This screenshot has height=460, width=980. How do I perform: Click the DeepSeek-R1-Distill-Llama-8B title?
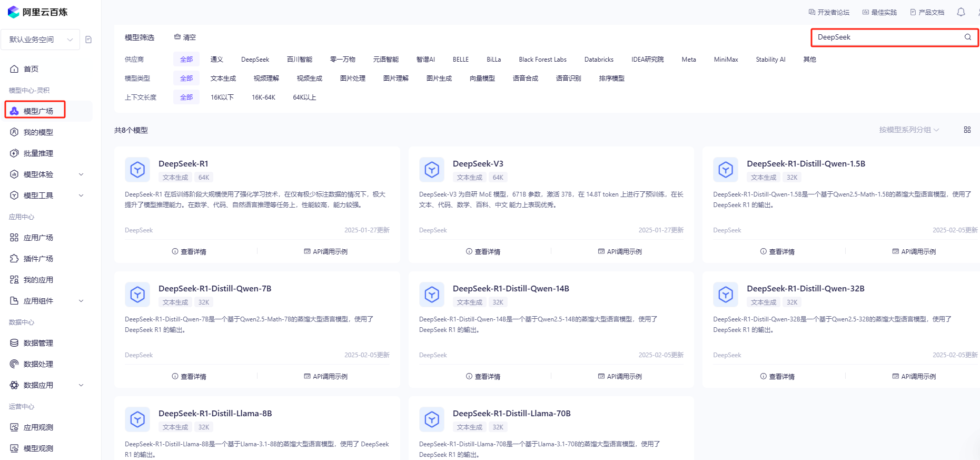click(215, 414)
